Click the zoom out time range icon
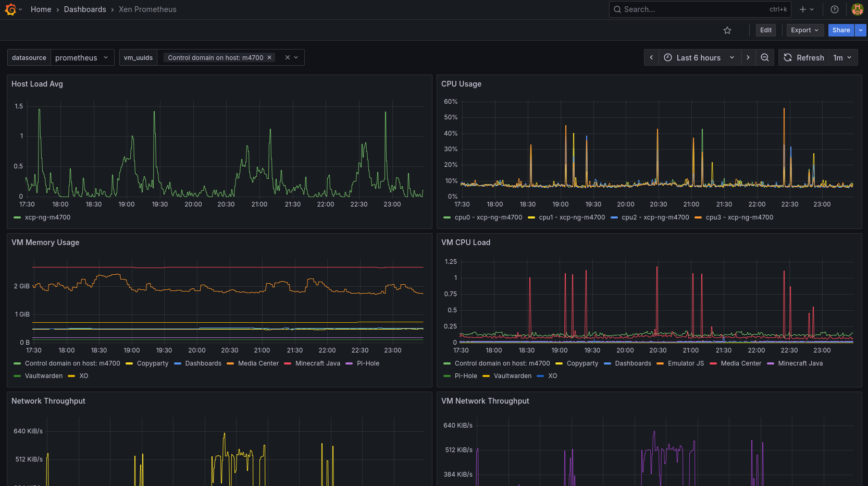Image resolution: width=868 pixels, height=486 pixels. (765, 57)
